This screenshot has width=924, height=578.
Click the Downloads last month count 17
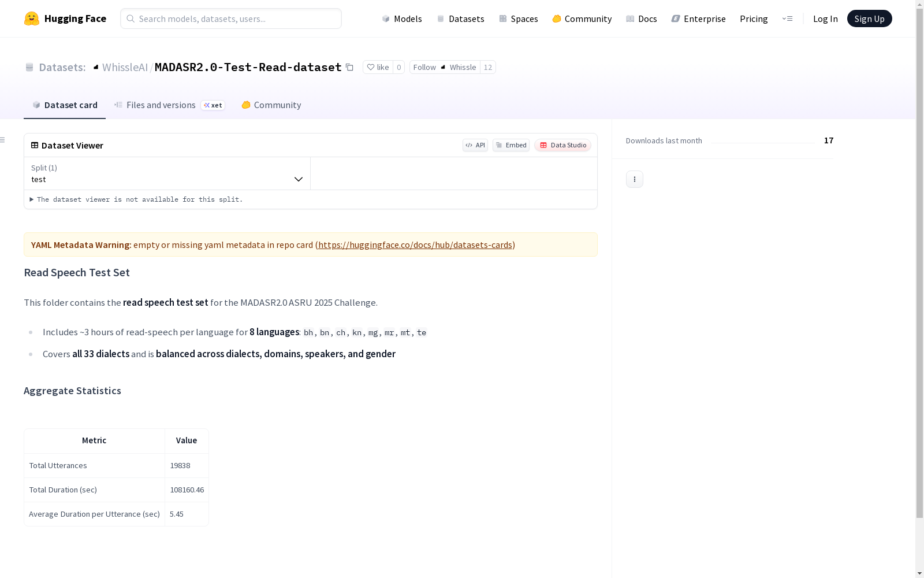click(x=829, y=140)
